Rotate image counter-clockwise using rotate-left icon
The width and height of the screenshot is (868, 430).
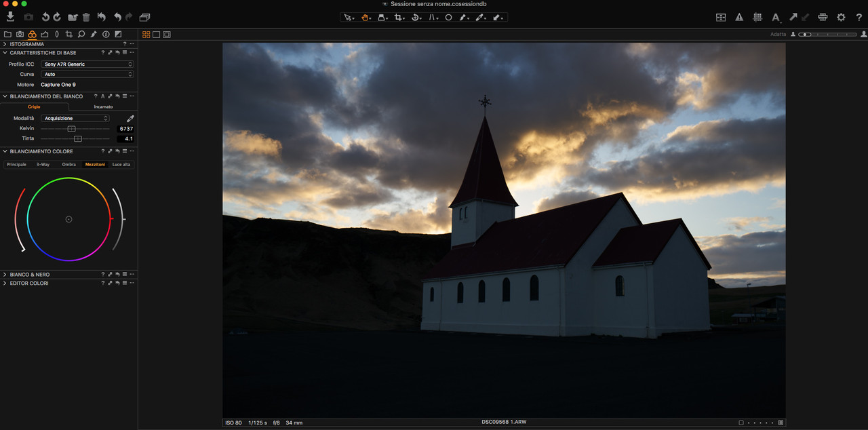click(x=46, y=17)
